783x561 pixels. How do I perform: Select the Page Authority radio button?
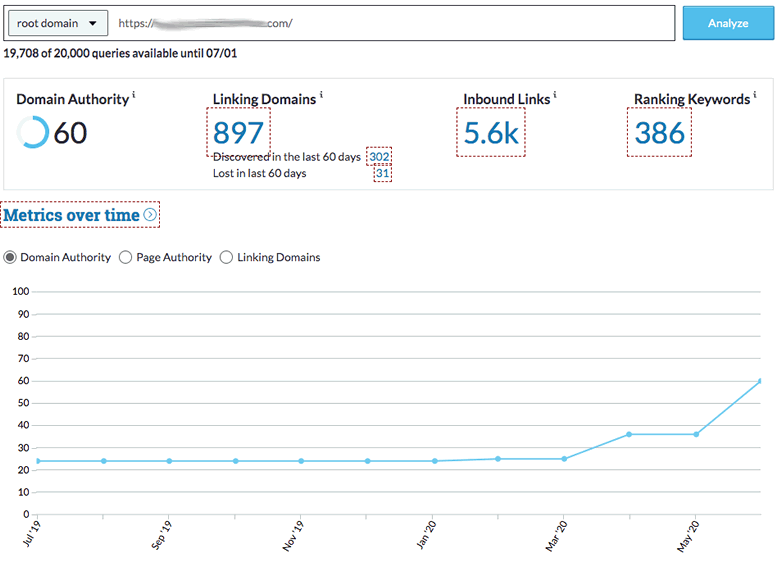tap(126, 257)
